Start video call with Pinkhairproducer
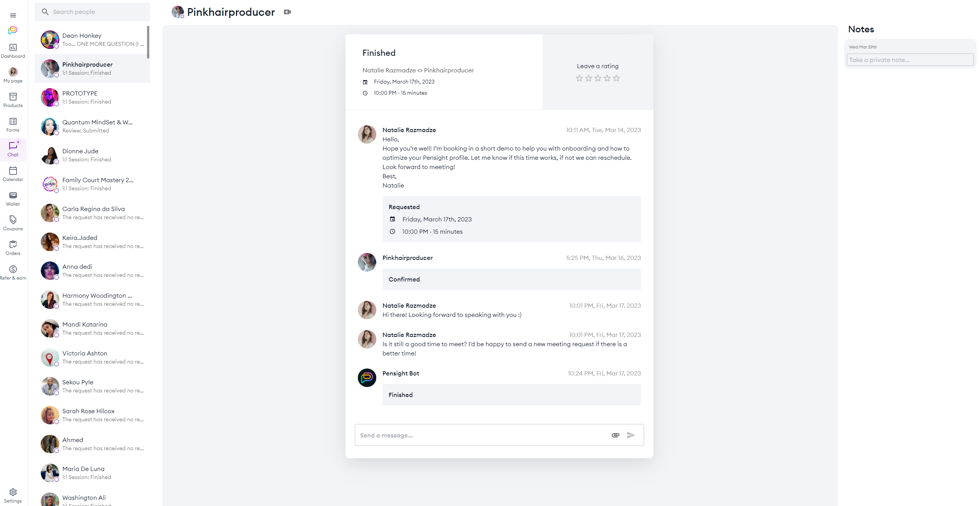This screenshot has height=506, width=980. pos(287,12)
